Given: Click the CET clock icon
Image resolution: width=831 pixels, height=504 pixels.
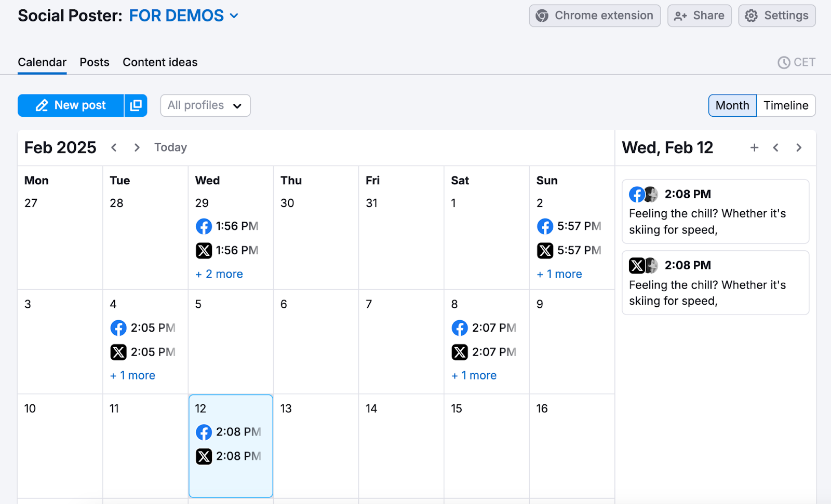Looking at the screenshot, I should tap(783, 62).
